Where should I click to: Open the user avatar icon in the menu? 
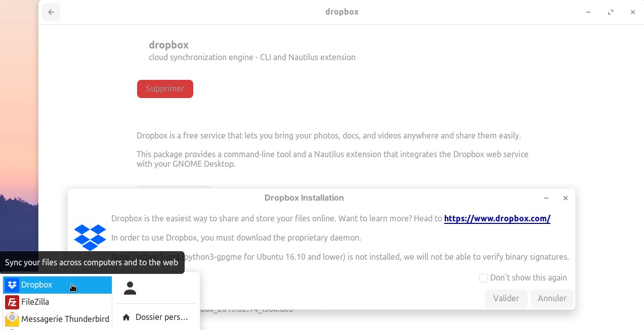130,288
